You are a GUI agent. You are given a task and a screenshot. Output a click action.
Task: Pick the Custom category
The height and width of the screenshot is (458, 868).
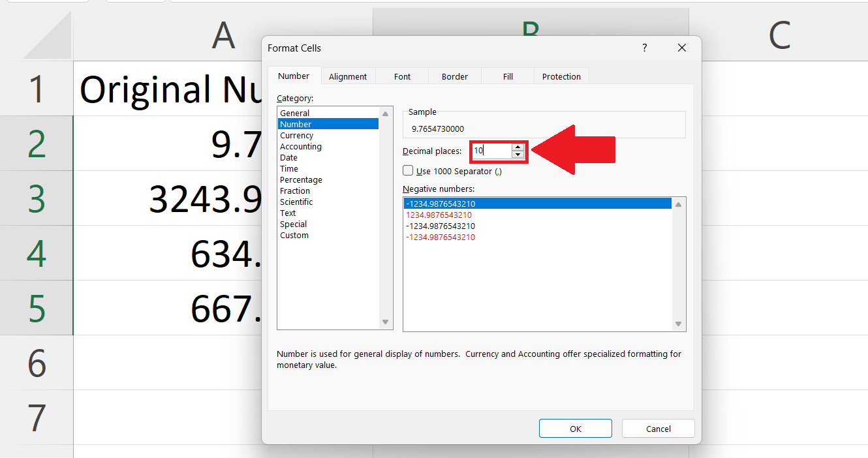click(x=294, y=235)
